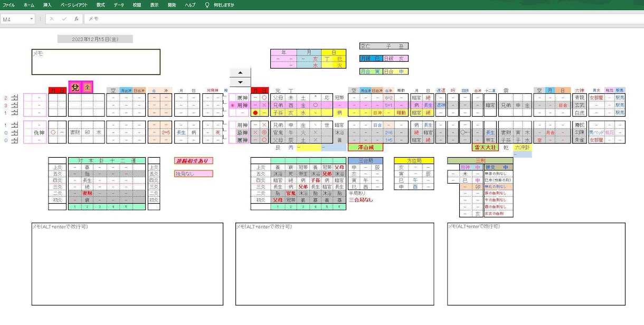Viewport: 644px width, 325px height.
Task: Click the pink 独発なし cell
Action: 194,174
